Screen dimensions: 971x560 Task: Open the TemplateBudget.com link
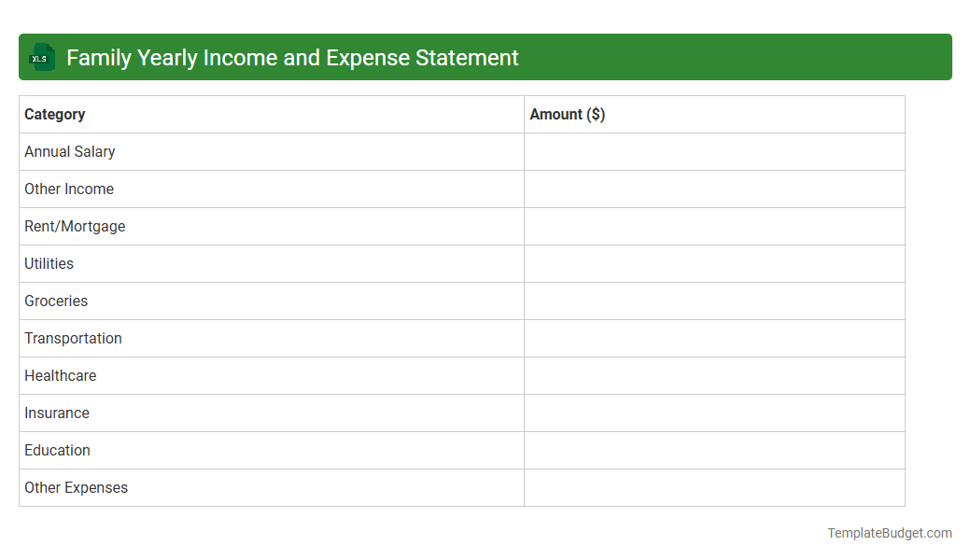tap(890, 533)
